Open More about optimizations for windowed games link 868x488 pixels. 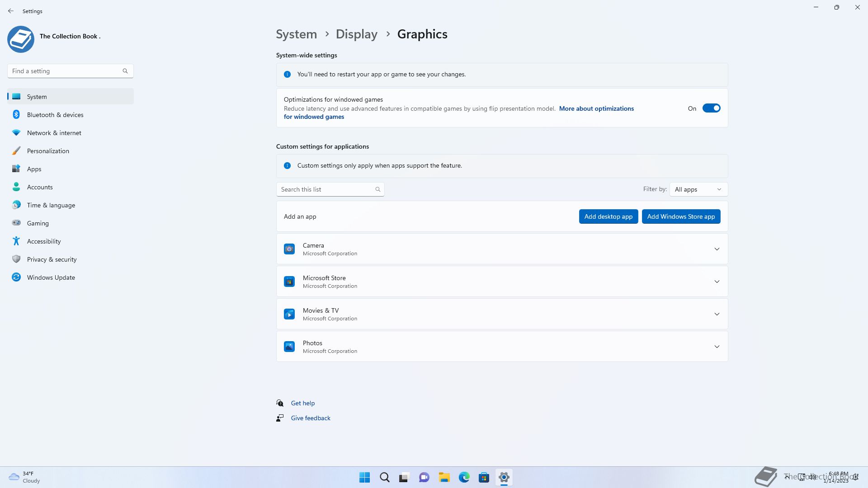pyautogui.click(x=596, y=108)
